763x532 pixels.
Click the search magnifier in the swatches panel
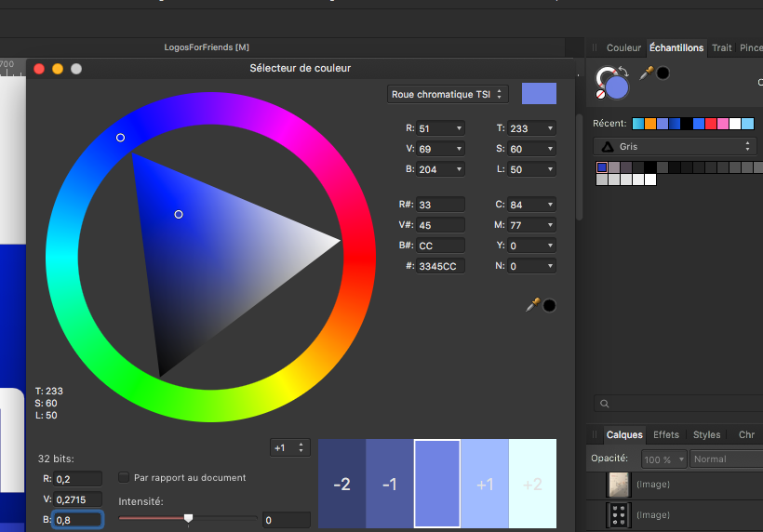click(605, 404)
